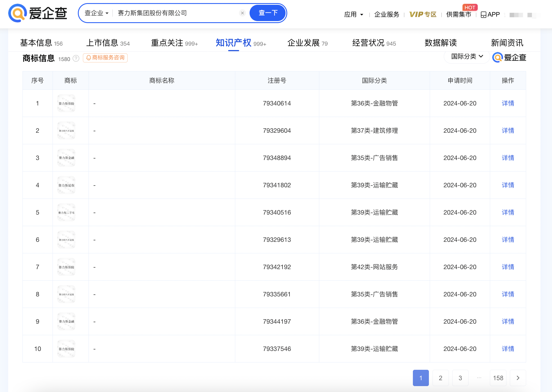Open 详情 for registration 79335661
The width and height of the screenshot is (552, 392).
[x=508, y=294]
